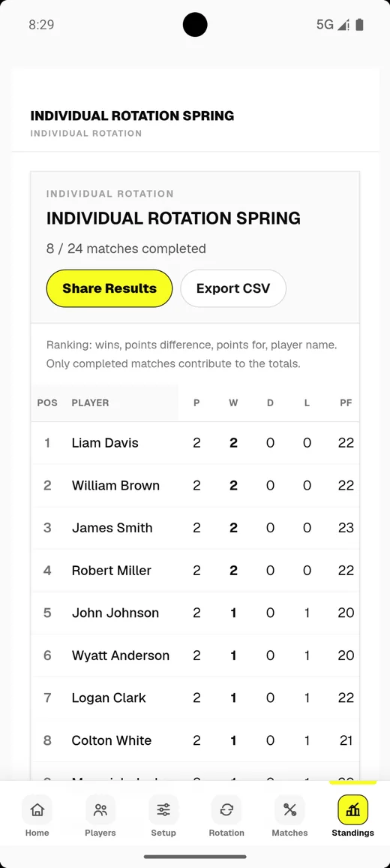Open William Brown standings row
The image size is (390, 868).
coord(195,486)
